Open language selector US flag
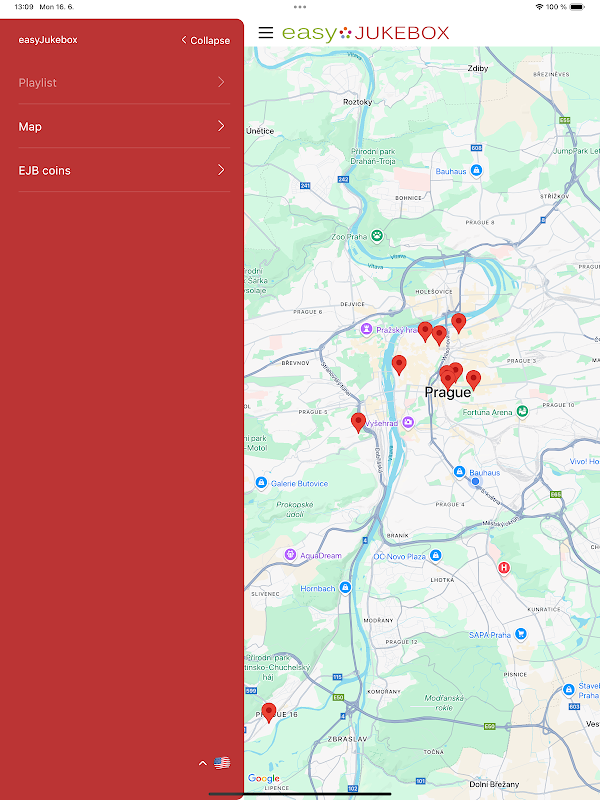The image size is (600, 800). [222, 763]
